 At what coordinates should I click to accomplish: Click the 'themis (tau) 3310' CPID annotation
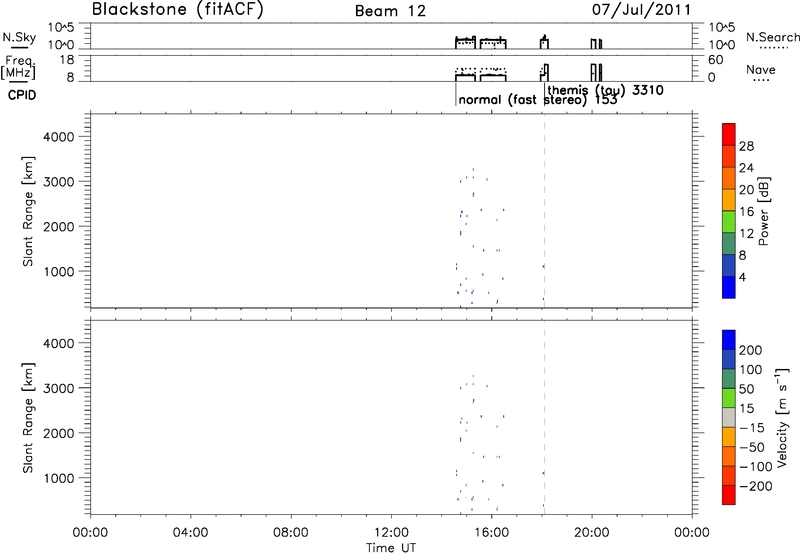pyautogui.click(x=605, y=90)
